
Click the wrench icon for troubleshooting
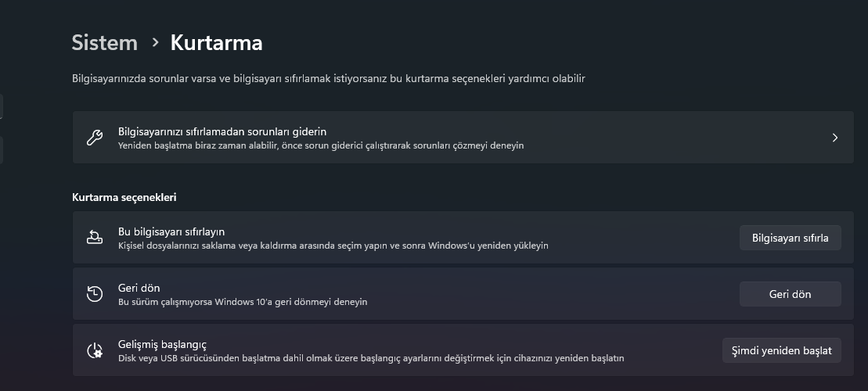(95, 138)
